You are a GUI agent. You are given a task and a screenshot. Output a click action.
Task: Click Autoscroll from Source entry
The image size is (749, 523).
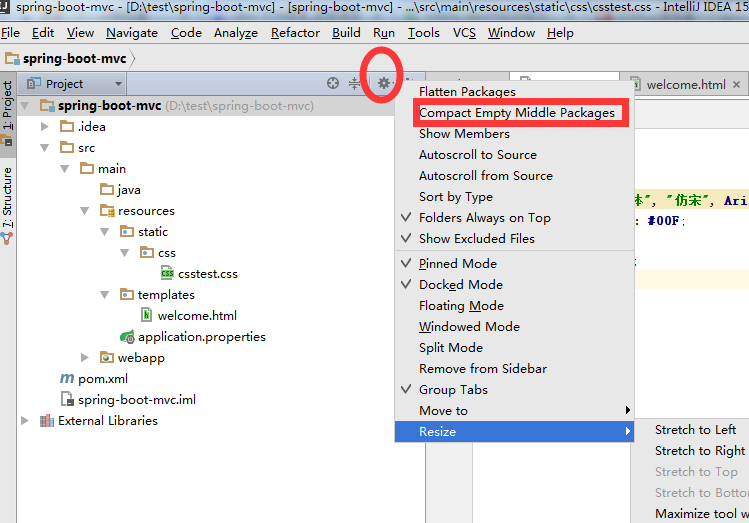pyautogui.click(x=514, y=176)
